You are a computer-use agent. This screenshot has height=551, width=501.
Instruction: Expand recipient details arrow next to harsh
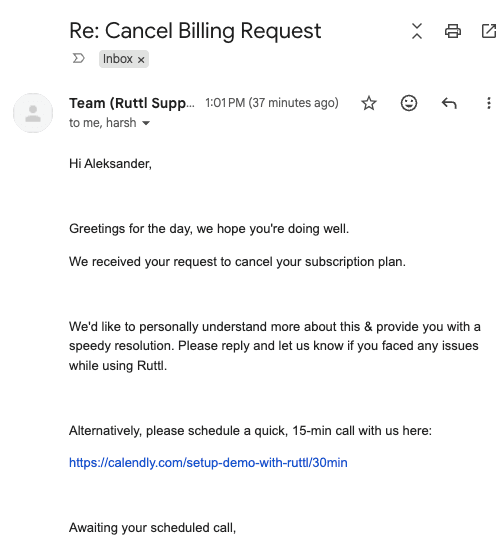tap(146, 123)
